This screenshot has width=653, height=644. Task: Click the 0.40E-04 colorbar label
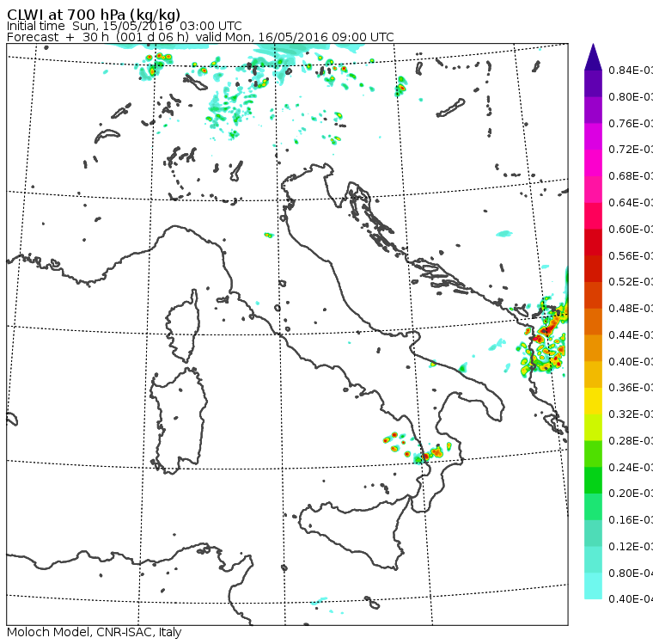click(630, 599)
